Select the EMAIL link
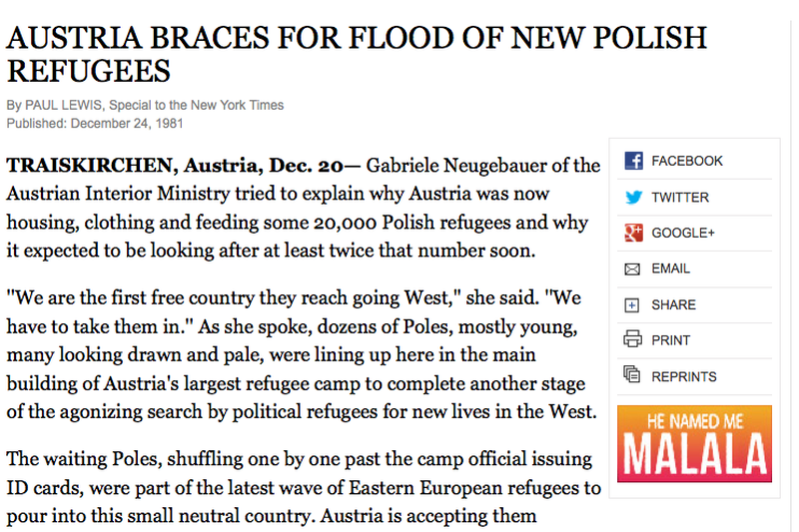Image resolution: width=799 pixels, height=532 pixels. click(x=670, y=268)
